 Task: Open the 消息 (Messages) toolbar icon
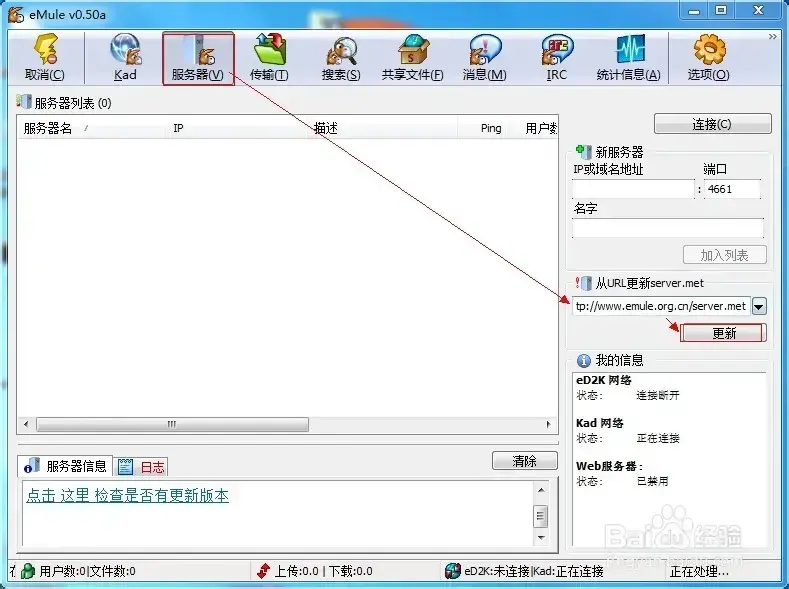[485, 57]
